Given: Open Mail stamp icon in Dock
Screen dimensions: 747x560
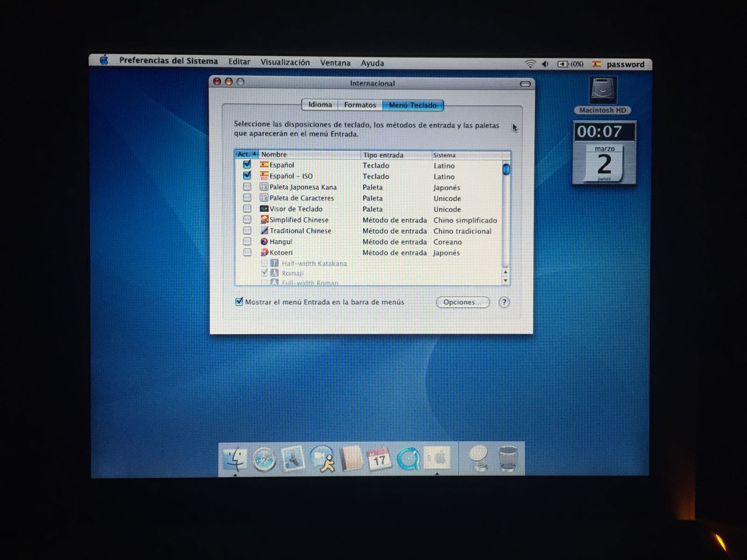Looking at the screenshot, I should coord(293,459).
